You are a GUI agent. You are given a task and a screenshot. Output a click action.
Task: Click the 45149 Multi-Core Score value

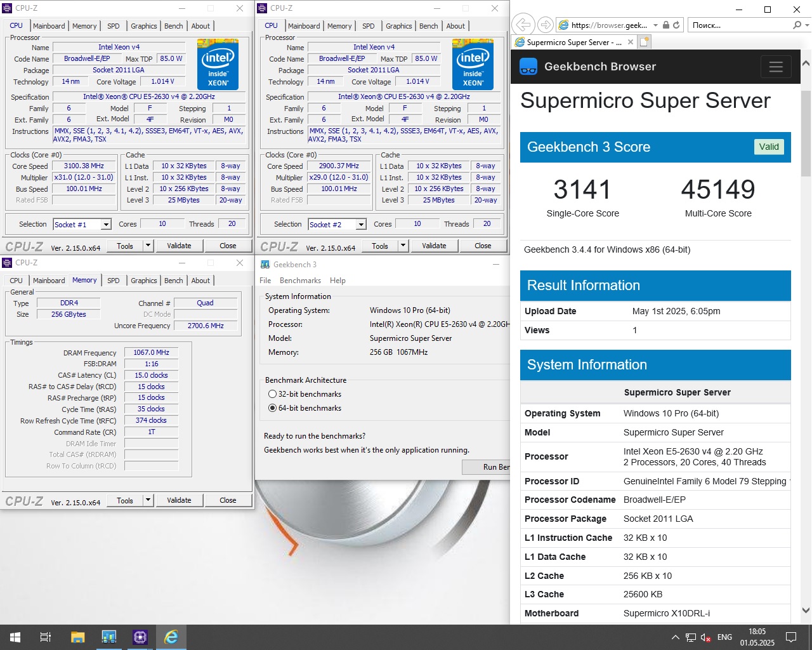pyautogui.click(x=718, y=189)
